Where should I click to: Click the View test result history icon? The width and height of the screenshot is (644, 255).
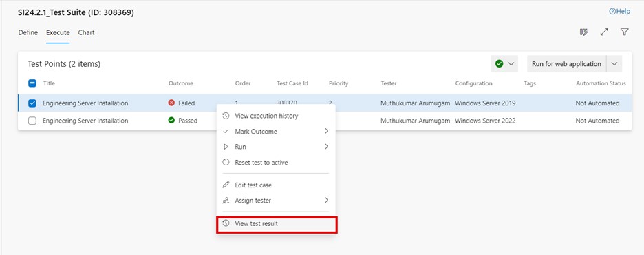pos(226,223)
